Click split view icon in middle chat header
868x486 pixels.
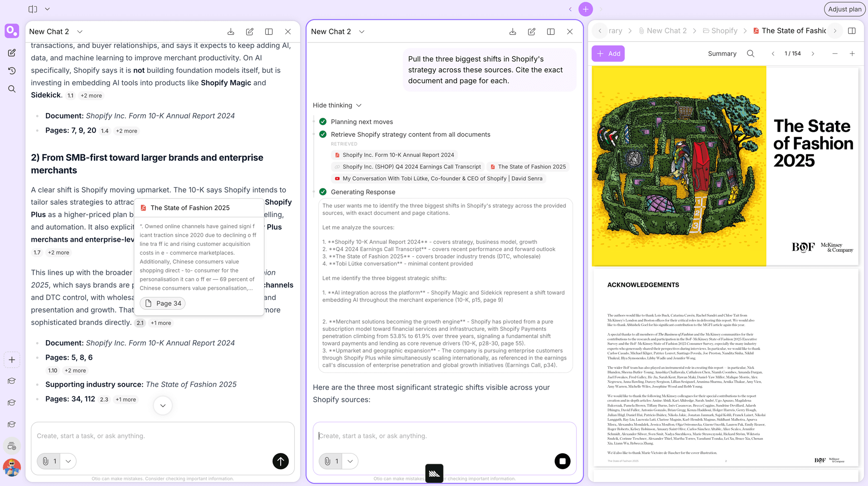551,32
